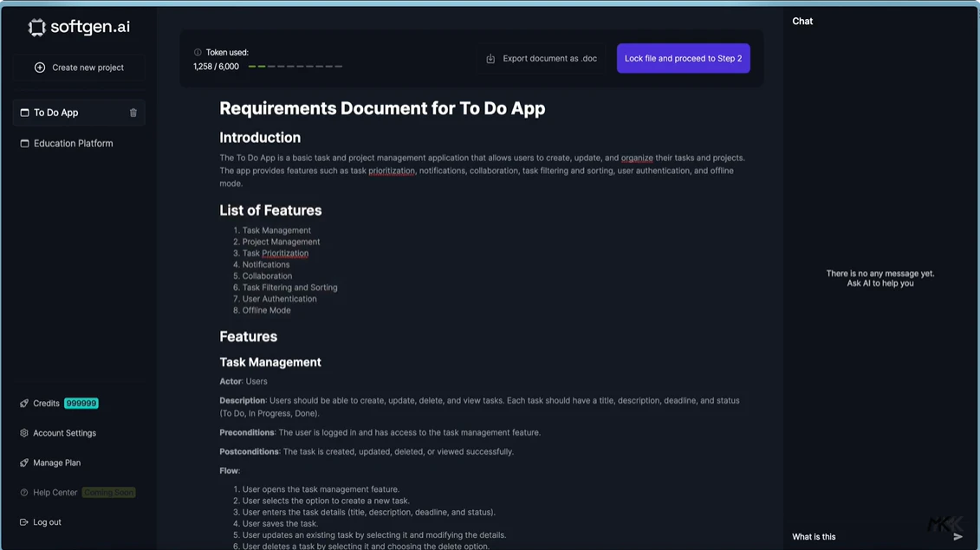Click Lock file and proceed to Step 2
Viewport: 980px width, 550px height.
683,58
